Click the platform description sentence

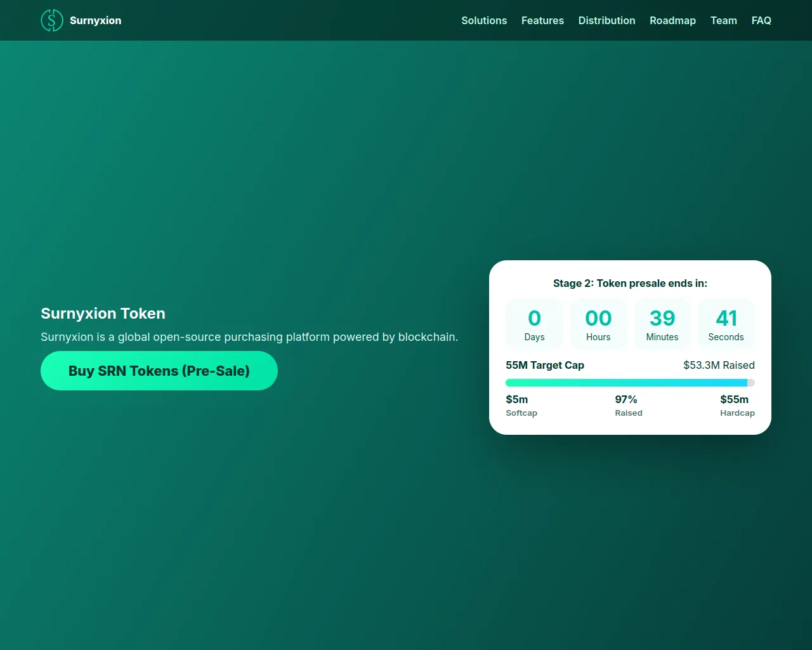coord(249,337)
